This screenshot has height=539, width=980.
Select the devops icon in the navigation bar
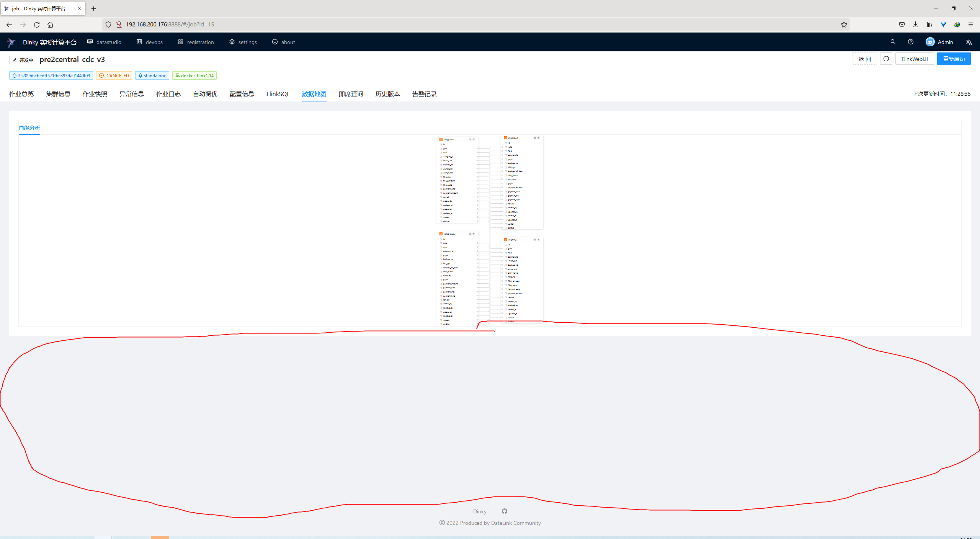point(139,42)
